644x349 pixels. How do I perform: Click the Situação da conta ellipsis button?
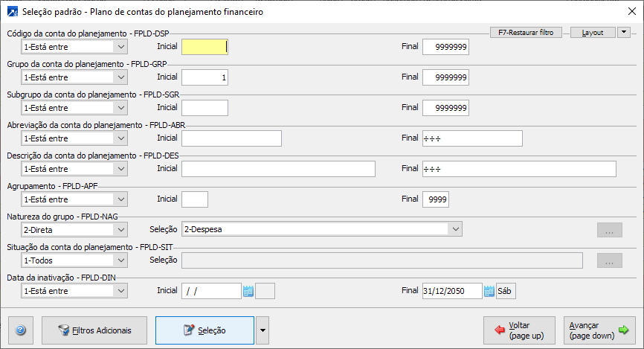coord(609,260)
